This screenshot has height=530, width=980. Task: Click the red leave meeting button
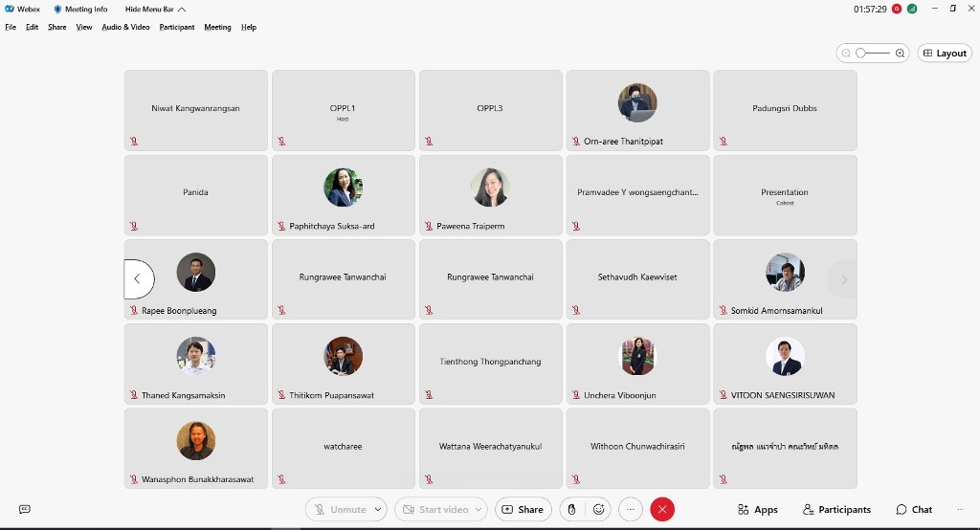(x=662, y=510)
